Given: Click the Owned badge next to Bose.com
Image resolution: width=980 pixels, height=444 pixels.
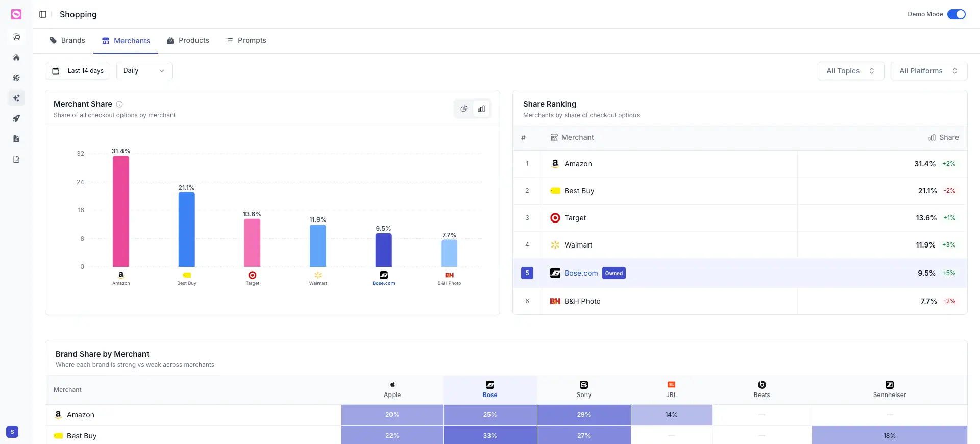Looking at the screenshot, I should click(614, 273).
